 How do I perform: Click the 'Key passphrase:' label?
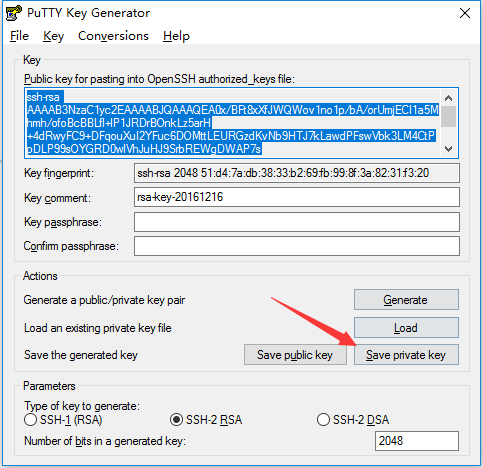tap(63, 222)
